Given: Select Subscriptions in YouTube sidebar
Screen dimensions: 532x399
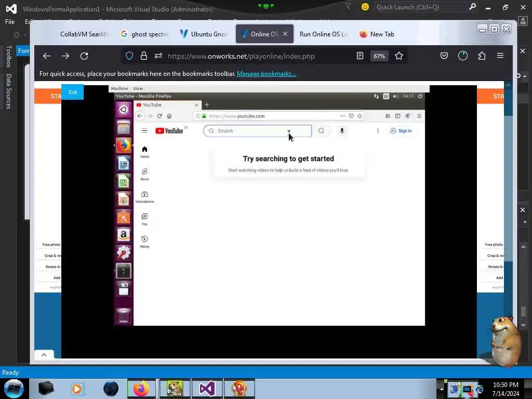Looking at the screenshot, I should [x=144, y=197].
